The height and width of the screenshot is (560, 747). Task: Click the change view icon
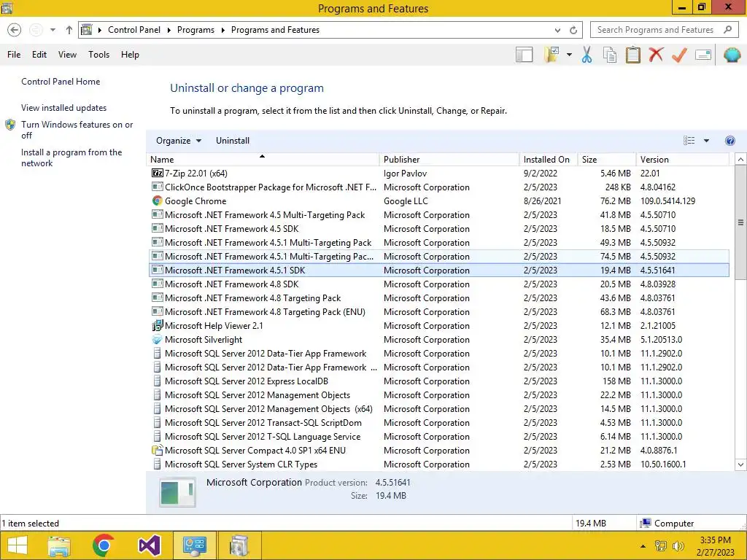coord(689,141)
